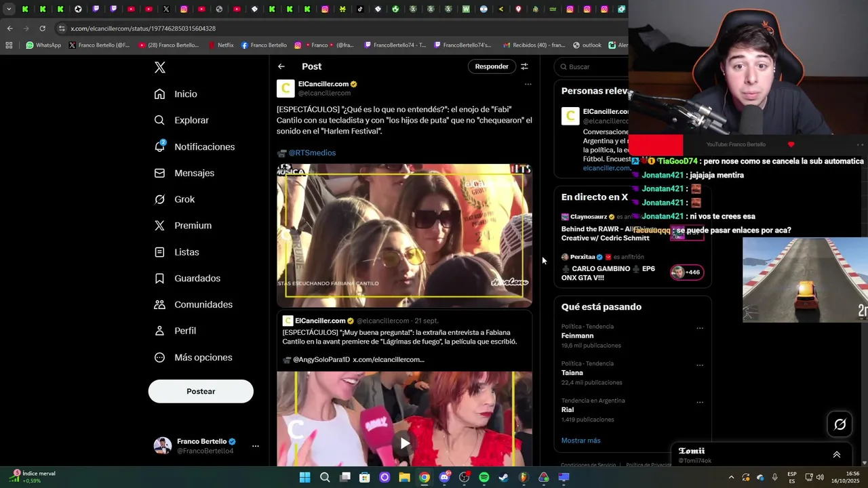
Task: Open the apps grid in bookmarks bar
Action: [9, 45]
